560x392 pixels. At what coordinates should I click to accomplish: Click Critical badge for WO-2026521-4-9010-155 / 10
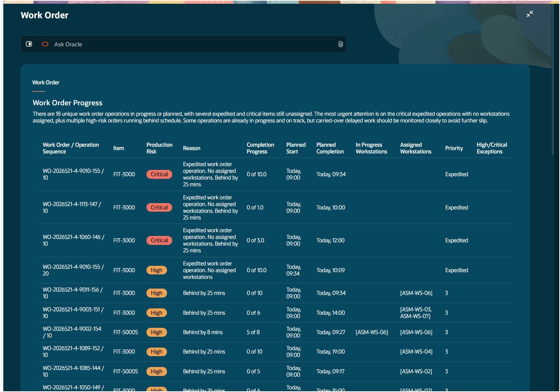(x=159, y=174)
